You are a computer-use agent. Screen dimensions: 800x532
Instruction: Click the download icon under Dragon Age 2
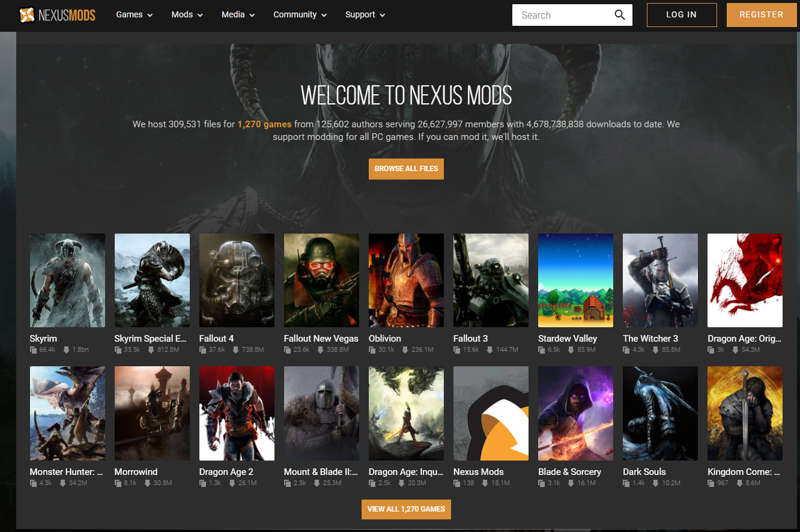pyautogui.click(x=232, y=483)
